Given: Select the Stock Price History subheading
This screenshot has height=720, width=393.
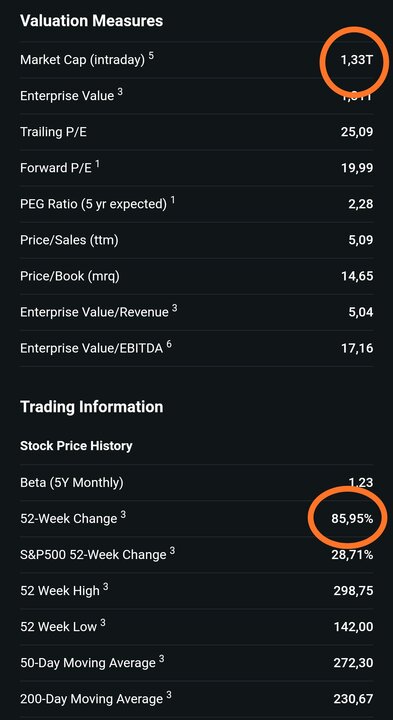Looking at the screenshot, I should (76, 446).
